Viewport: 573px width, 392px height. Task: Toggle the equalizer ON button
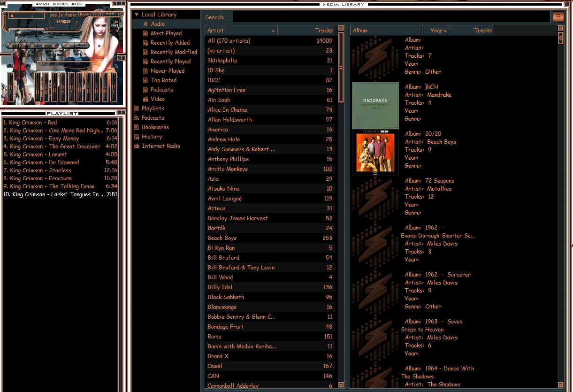click(x=10, y=66)
